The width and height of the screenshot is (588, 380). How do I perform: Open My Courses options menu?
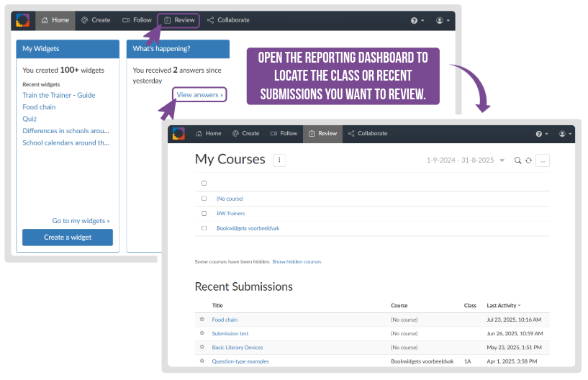pos(279,160)
